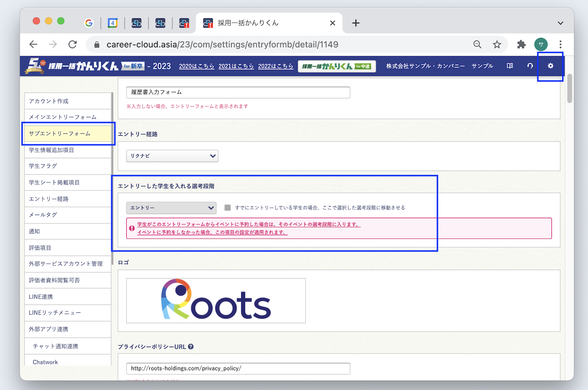The image size is (588, 390).
Task: Click the 採用一括かんりくん for 新卒 logo
Action: tap(85, 66)
